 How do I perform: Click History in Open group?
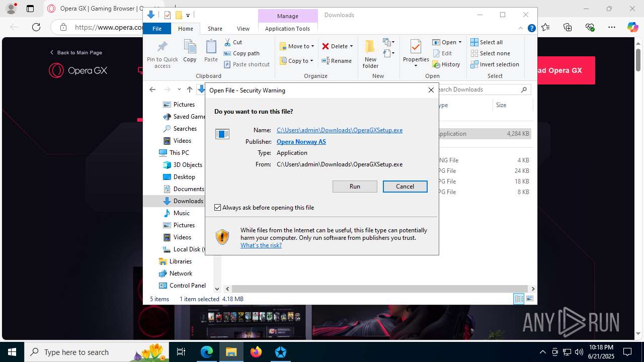pos(446,64)
